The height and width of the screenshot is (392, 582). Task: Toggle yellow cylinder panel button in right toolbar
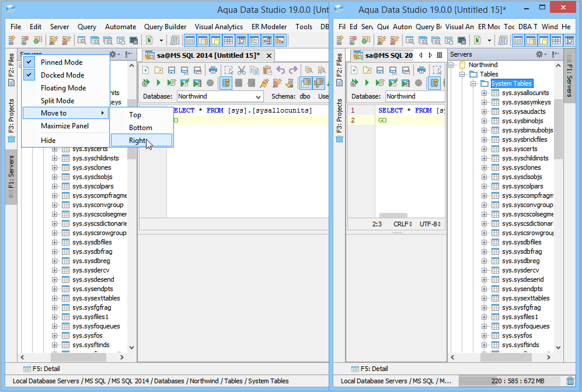click(x=543, y=40)
